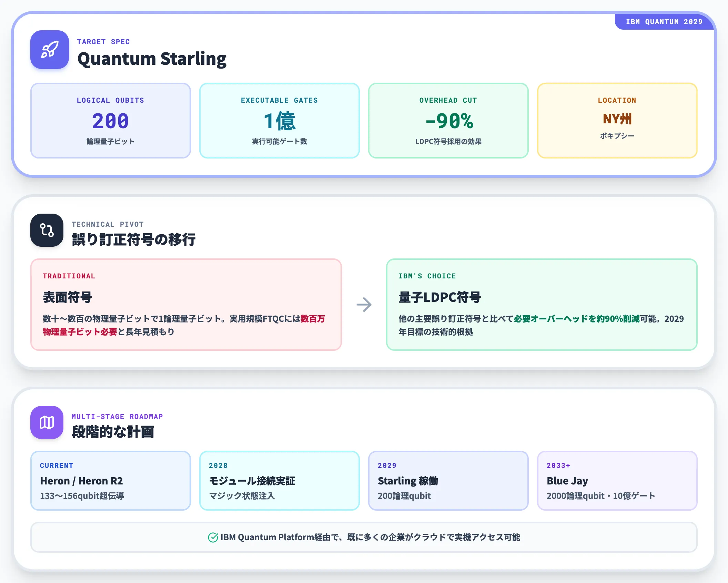Click the IBM Quantum Platform access notice

(364, 537)
